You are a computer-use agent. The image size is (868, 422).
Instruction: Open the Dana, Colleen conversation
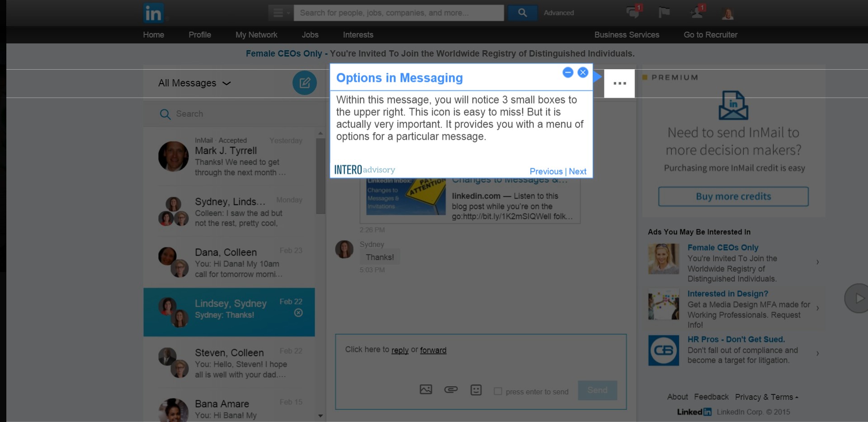coord(229,263)
